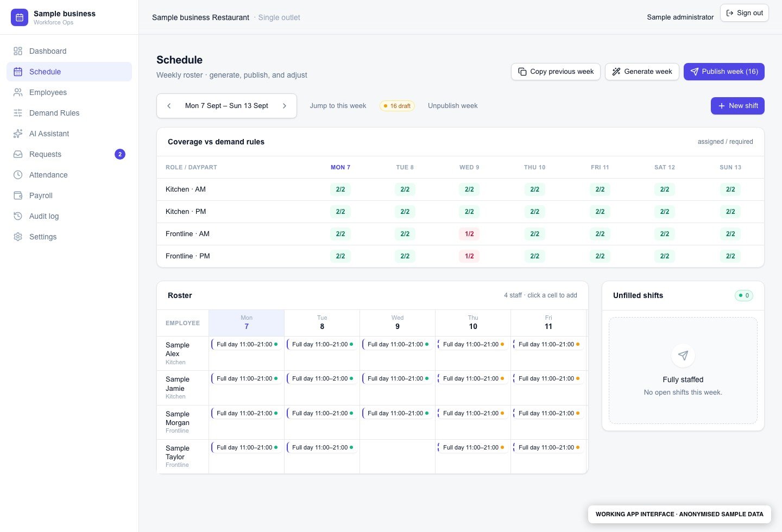Click the Sample business calendar logo icon
This screenshot has height=532, width=782.
pyautogui.click(x=20, y=17)
